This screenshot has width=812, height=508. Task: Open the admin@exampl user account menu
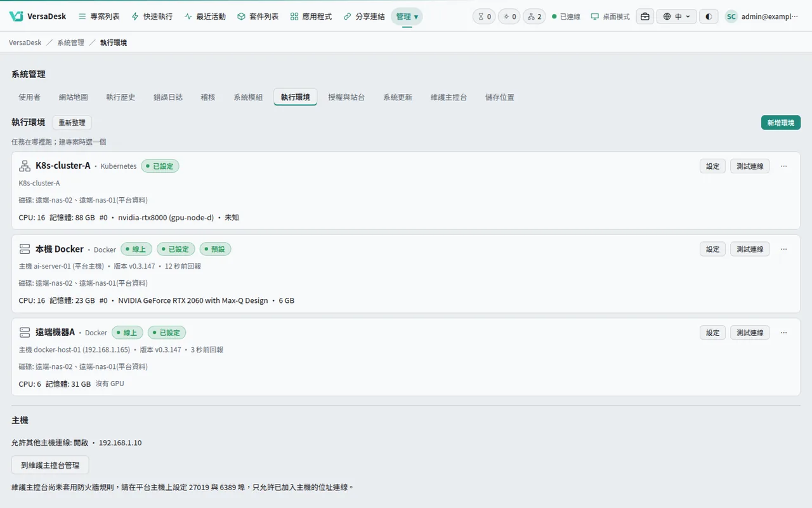coord(762,17)
